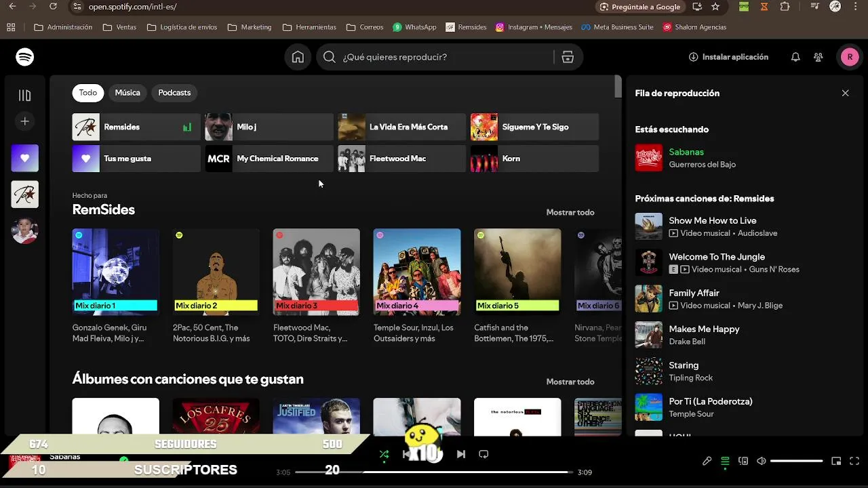Image resolution: width=868 pixels, height=488 pixels.
Task: Open the Herramientas bookmarks folder
Action: (x=309, y=27)
